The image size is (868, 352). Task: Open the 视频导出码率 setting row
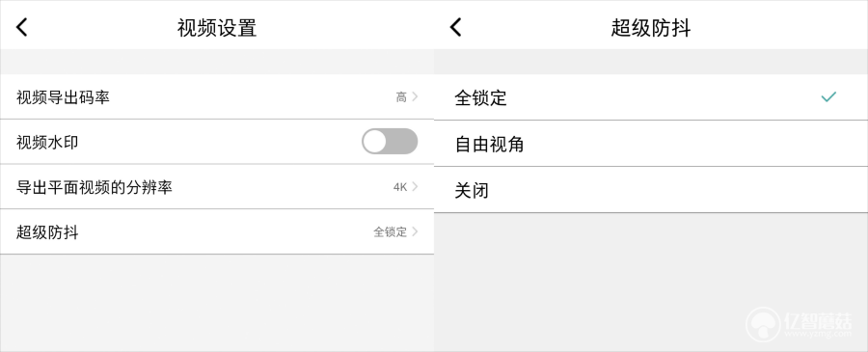217,96
